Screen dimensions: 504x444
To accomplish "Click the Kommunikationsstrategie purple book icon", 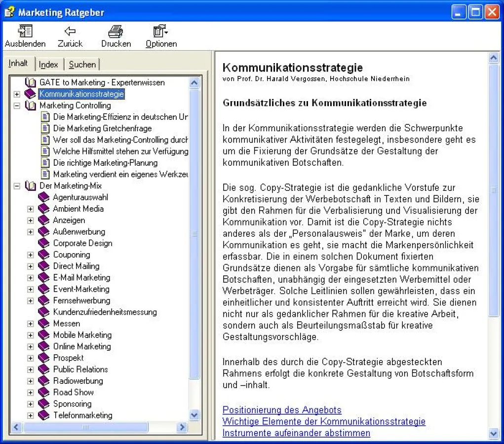I will click(31, 94).
